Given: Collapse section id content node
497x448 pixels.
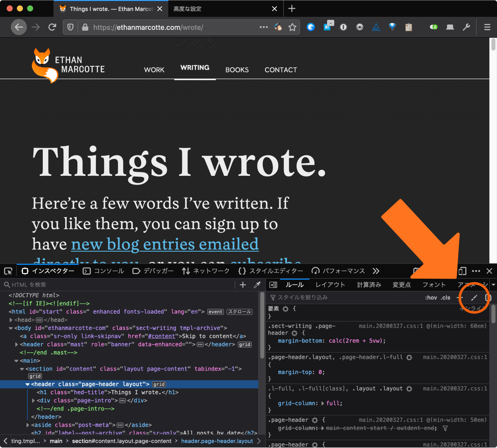Looking at the screenshot, I should [22, 369].
